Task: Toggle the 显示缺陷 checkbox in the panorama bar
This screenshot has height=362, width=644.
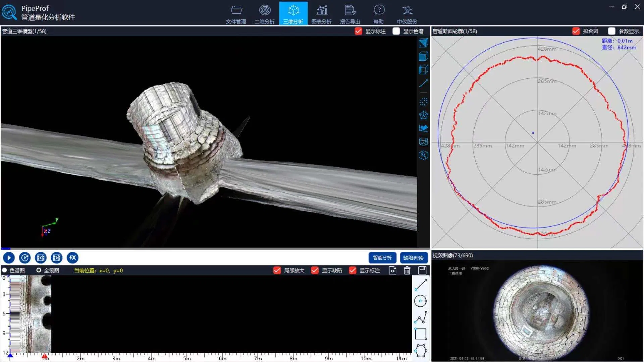Action: click(x=315, y=270)
